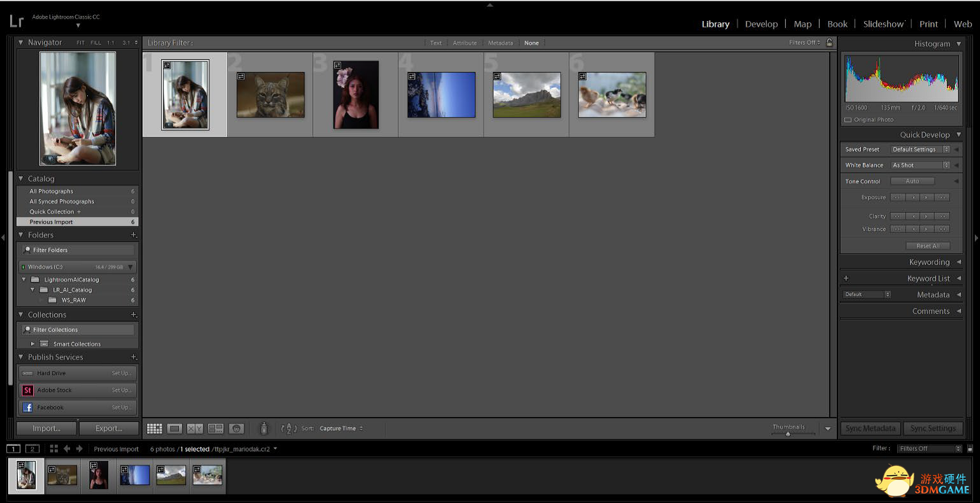Image resolution: width=980 pixels, height=503 pixels.
Task: Expand the Smart Collections tree item
Action: 33,344
